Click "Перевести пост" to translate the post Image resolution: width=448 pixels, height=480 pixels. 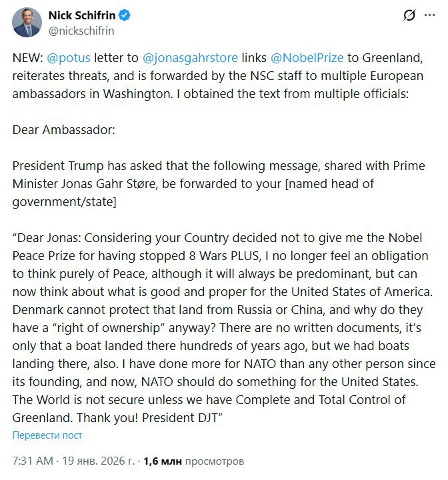tap(47, 435)
